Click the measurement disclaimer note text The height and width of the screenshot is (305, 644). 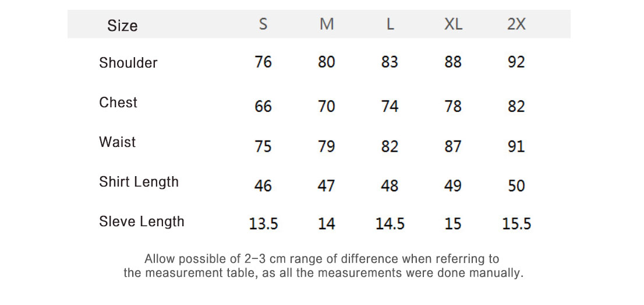[x=323, y=266]
